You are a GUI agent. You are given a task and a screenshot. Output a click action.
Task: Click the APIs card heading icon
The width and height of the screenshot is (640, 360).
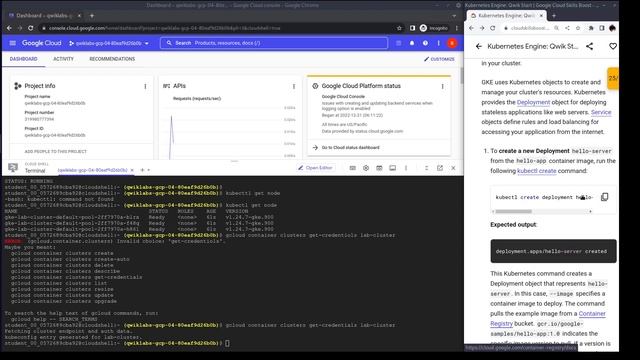[x=167, y=86]
